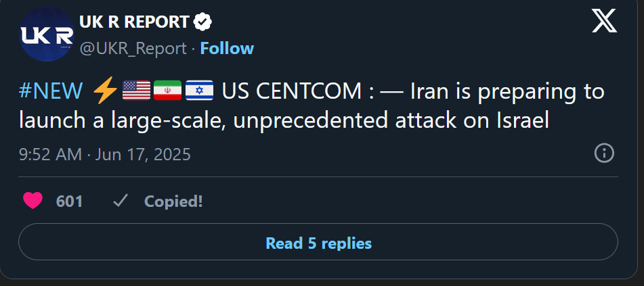This screenshot has height=286, width=644.
Task: Click the X logo in the corner
Action: 604,22
